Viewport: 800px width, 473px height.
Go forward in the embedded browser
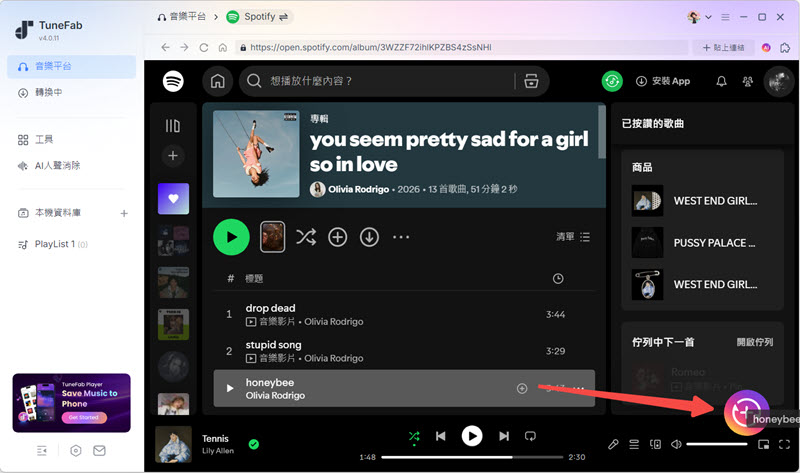[x=184, y=47]
